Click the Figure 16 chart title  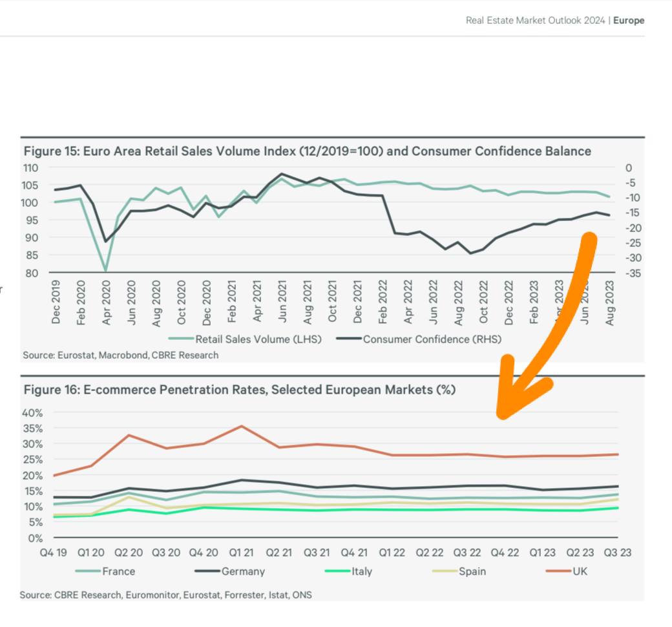point(240,390)
